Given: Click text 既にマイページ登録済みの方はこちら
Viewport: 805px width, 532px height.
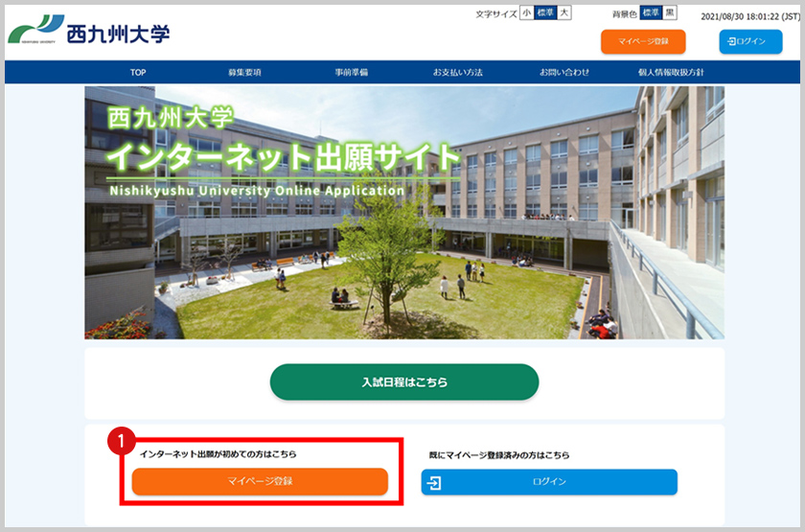Looking at the screenshot, I should click(x=499, y=455).
